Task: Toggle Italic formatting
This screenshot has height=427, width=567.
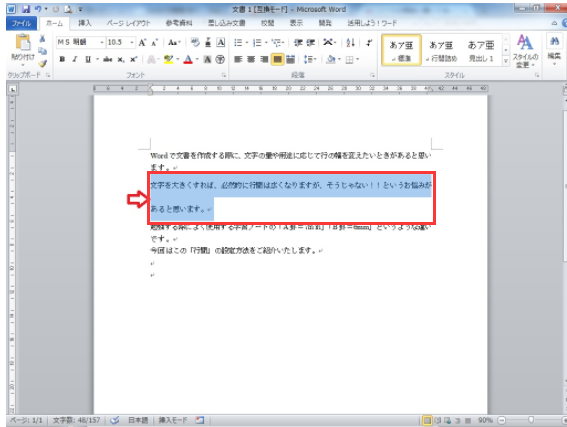Action: pos(75,59)
